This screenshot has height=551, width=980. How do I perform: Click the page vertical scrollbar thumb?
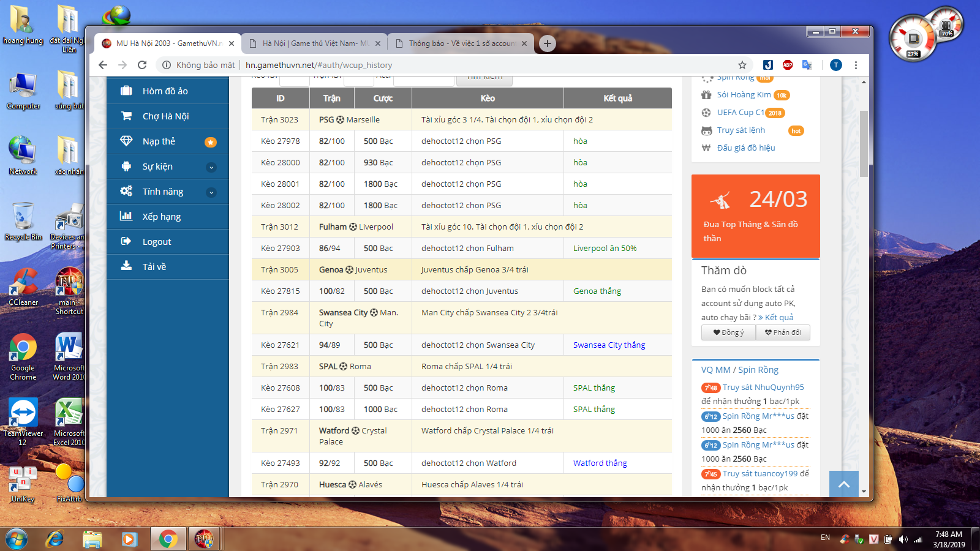tap(864, 144)
